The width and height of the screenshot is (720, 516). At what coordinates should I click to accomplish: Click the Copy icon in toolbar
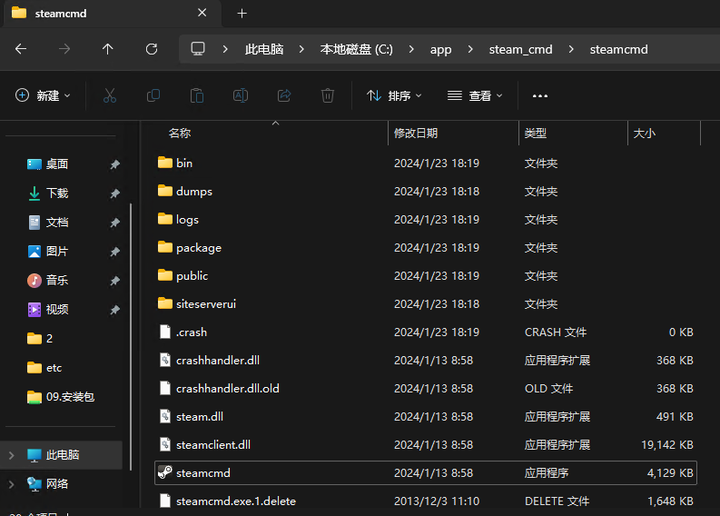(x=153, y=96)
